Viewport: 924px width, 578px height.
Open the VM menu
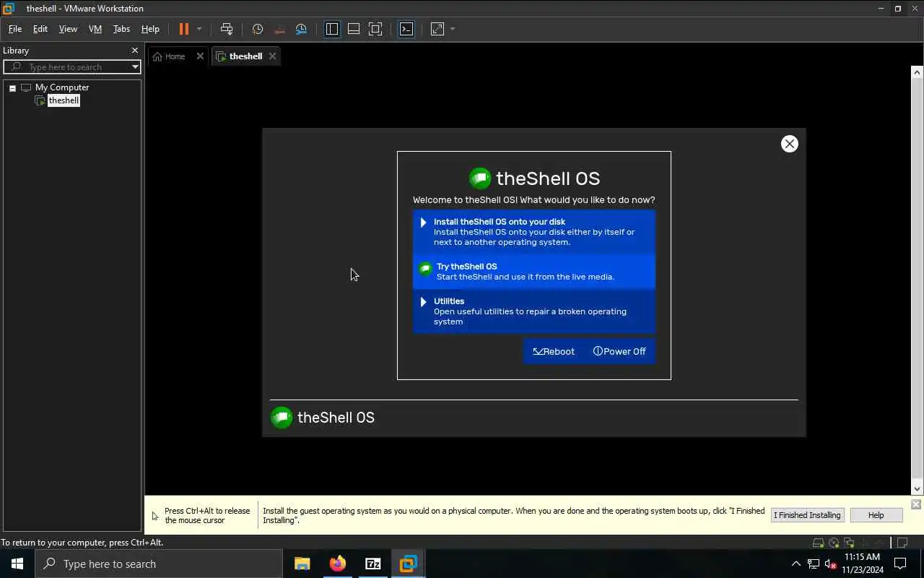pos(95,29)
